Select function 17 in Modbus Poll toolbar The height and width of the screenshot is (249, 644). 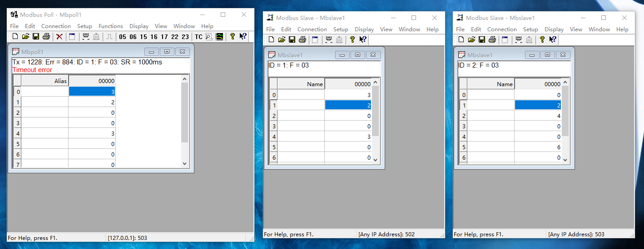tap(164, 37)
